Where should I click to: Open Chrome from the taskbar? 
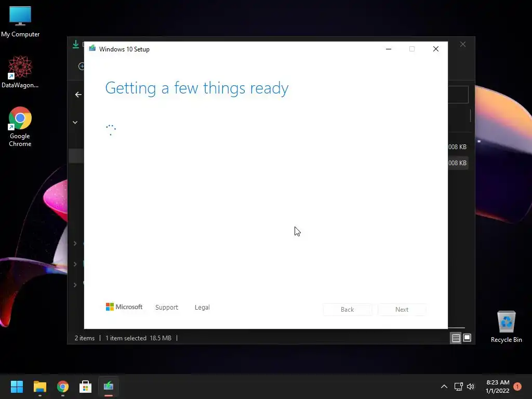pyautogui.click(x=63, y=387)
